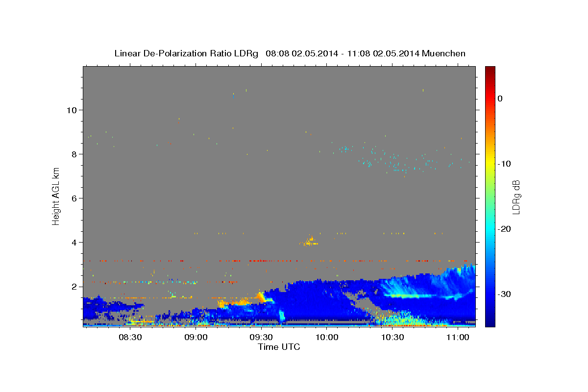Click the height tick label 4
This screenshot has width=588, height=392.
[74, 242]
